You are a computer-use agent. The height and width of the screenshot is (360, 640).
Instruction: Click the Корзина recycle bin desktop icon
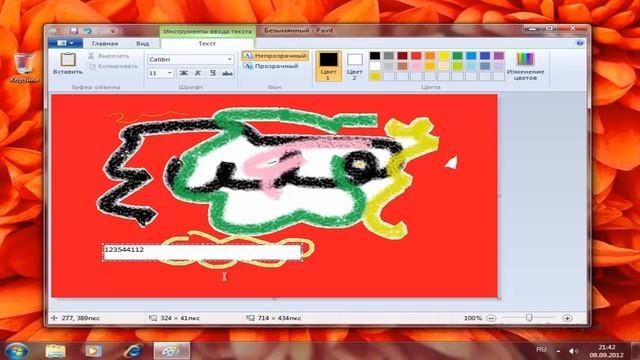pyautogui.click(x=24, y=67)
